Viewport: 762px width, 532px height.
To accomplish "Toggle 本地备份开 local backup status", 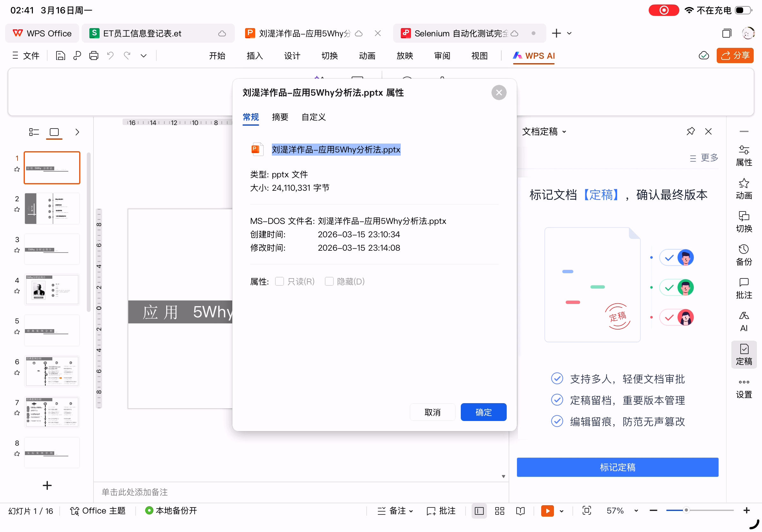I will point(171,511).
